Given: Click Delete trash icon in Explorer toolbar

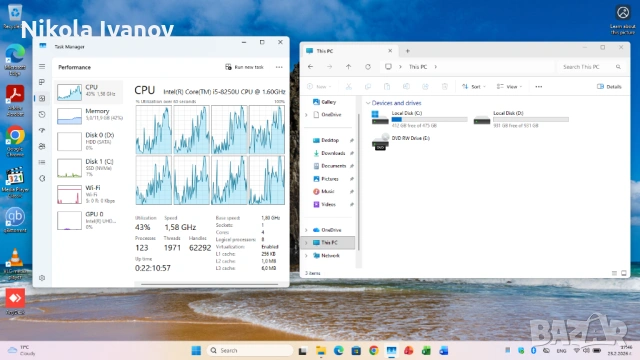Looking at the screenshot, I should coord(444,87).
